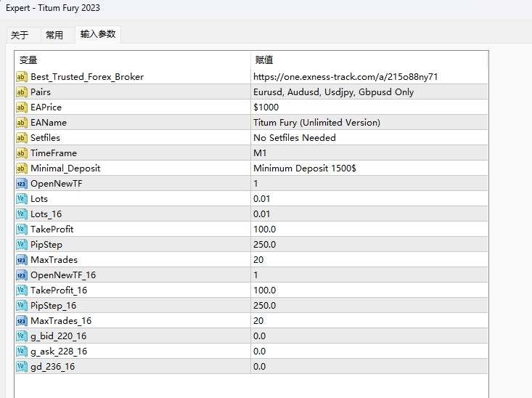This screenshot has width=532, height=398.
Task: Click string icon beside Minimal_Deposit
Action: click(21, 168)
